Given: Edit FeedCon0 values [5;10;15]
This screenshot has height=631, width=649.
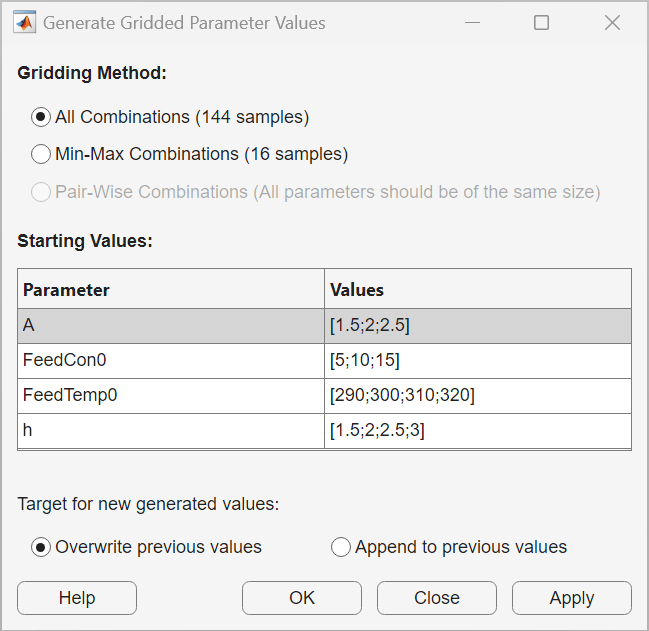Looking at the screenshot, I should pyautogui.click(x=477, y=360).
